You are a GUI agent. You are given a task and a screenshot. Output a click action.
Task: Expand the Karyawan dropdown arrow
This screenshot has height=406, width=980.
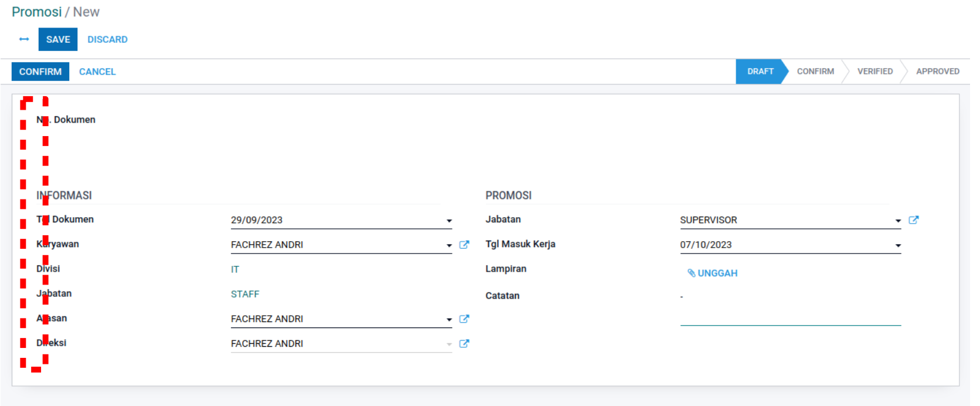point(449,245)
